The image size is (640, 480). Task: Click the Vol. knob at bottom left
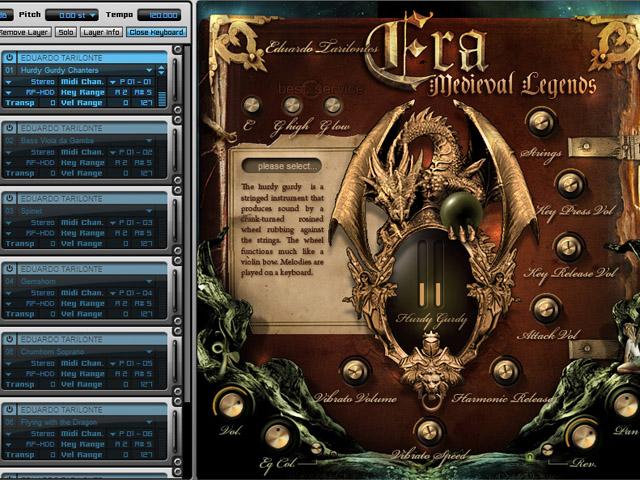point(231,405)
